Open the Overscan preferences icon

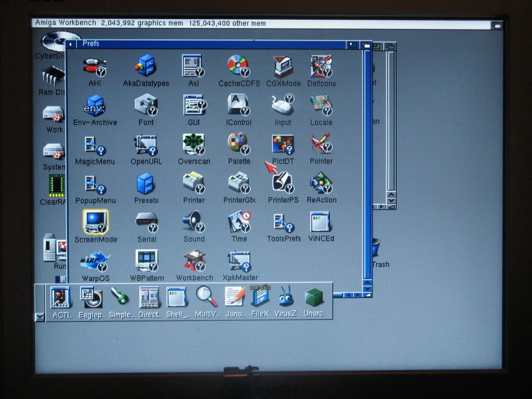pos(193,144)
